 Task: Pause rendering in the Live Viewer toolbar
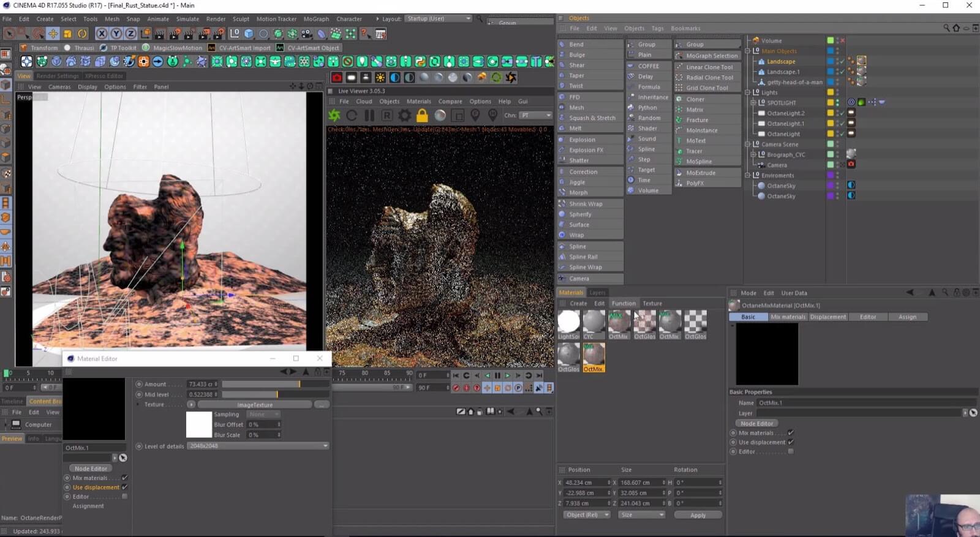[369, 116]
